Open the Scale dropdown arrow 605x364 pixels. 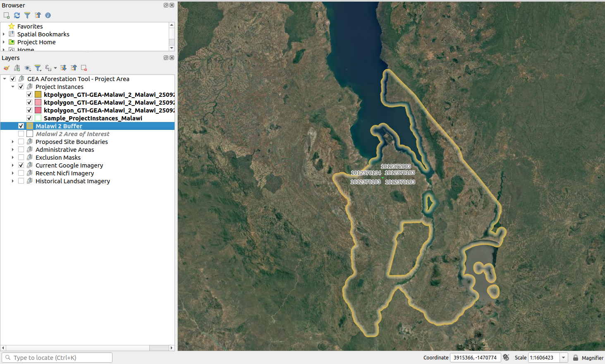coord(564,357)
